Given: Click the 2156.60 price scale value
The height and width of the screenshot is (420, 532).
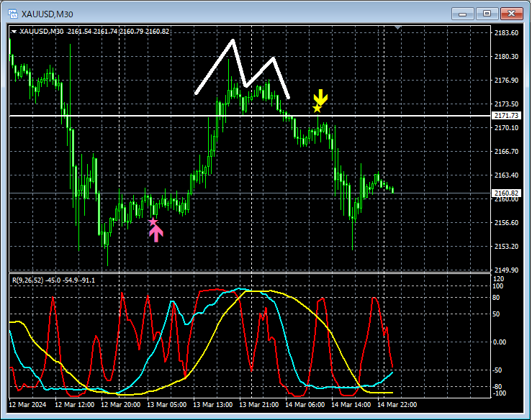Looking at the screenshot, I should pyautogui.click(x=506, y=223).
